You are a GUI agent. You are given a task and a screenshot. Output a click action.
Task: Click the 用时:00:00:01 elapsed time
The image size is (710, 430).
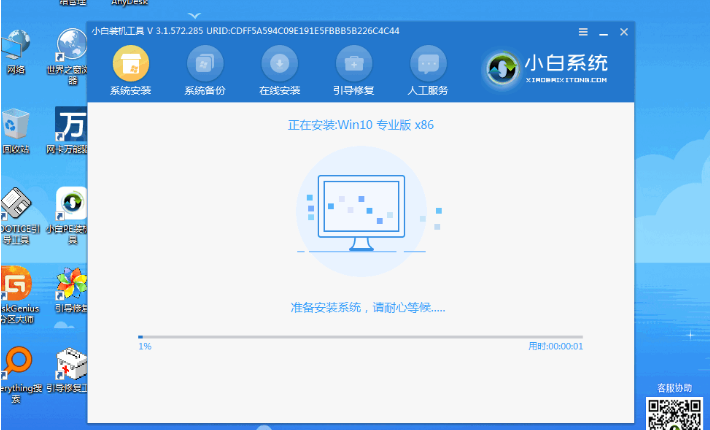pos(556,346)
